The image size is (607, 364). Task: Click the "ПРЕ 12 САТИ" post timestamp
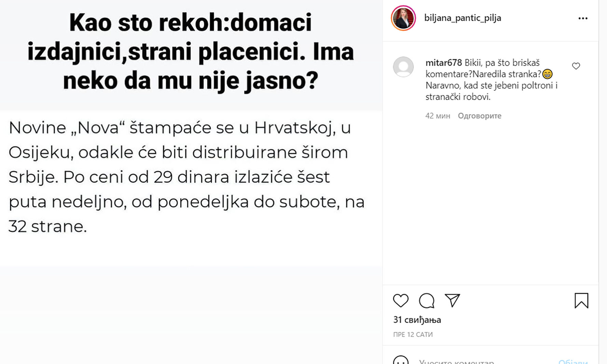tap(413, 335)
